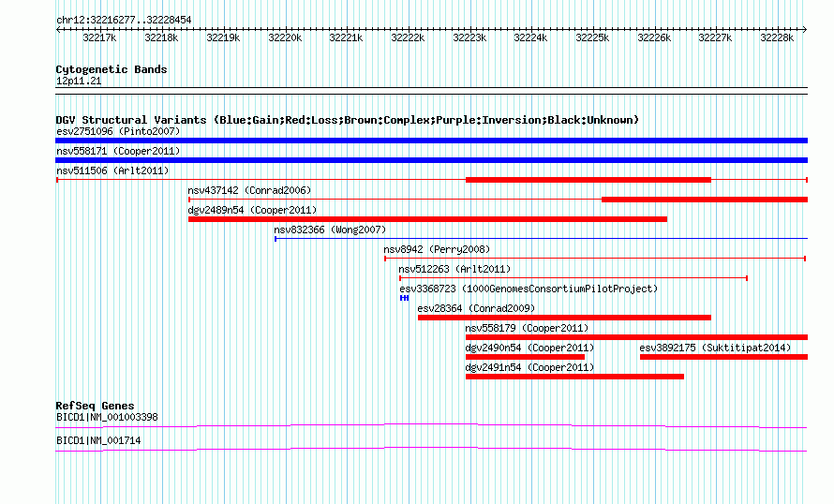Click the dgv2491n54 (Cooper2011) label
The width and height of the screenshot is (834, 504).
click(529, 367)
